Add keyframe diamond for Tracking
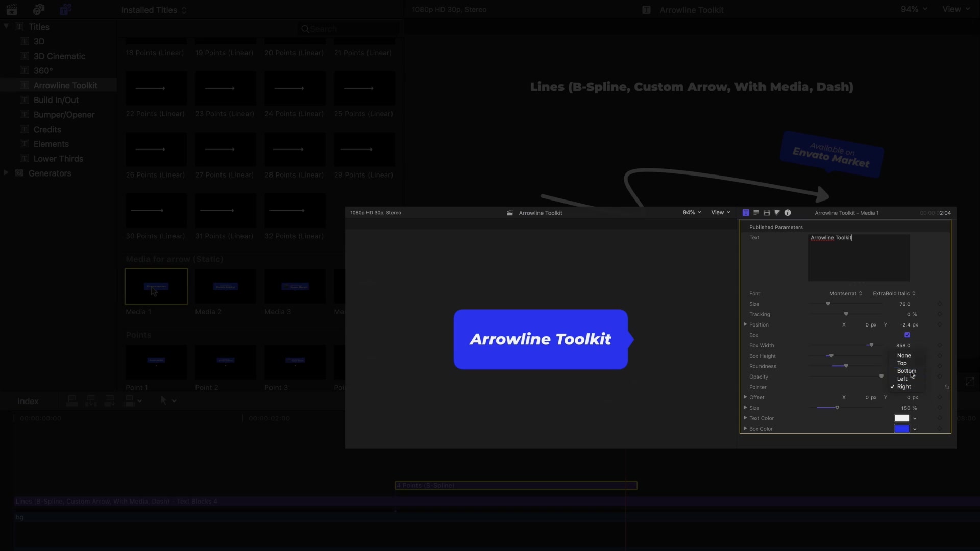This screenshot has height=551, width=980. pos(940,314)
